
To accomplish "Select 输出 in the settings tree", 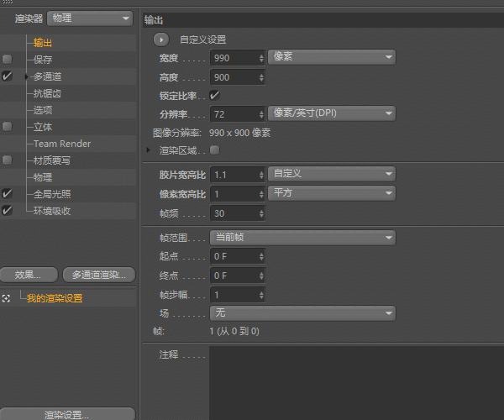I will pos(43,42).
